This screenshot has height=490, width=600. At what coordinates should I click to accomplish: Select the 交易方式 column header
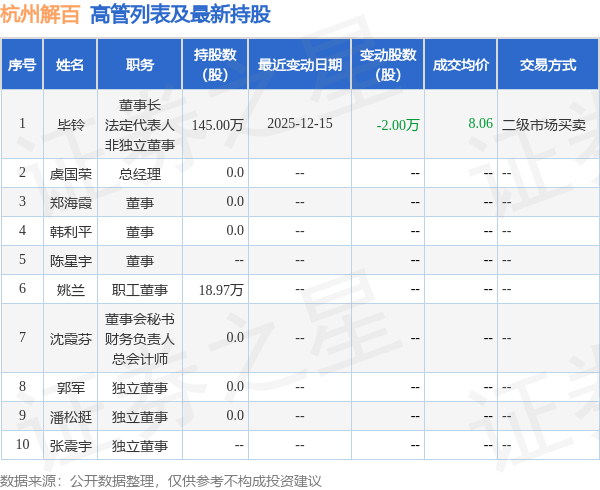(548, 64)
